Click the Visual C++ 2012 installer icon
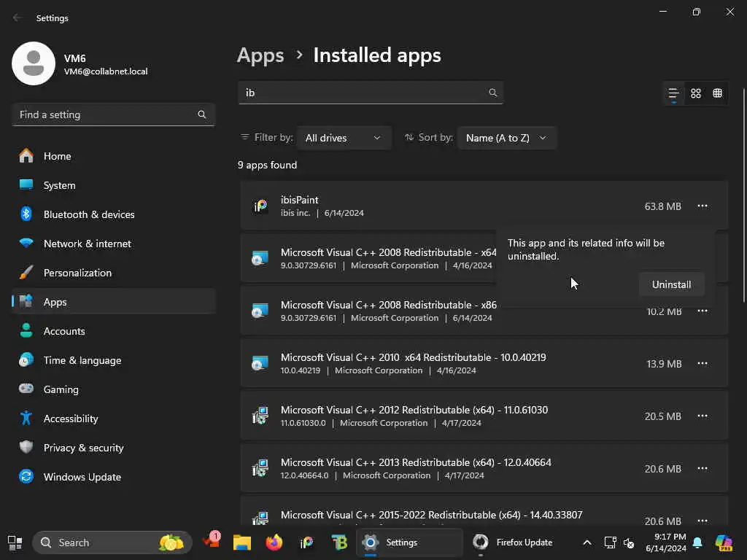Image resolution: width=747 pixels, height=560 pixels. click(x=260, y=416)
